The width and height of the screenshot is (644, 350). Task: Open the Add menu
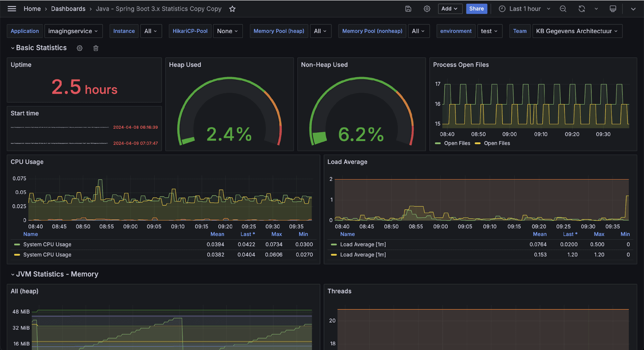(x=450, y=9)
